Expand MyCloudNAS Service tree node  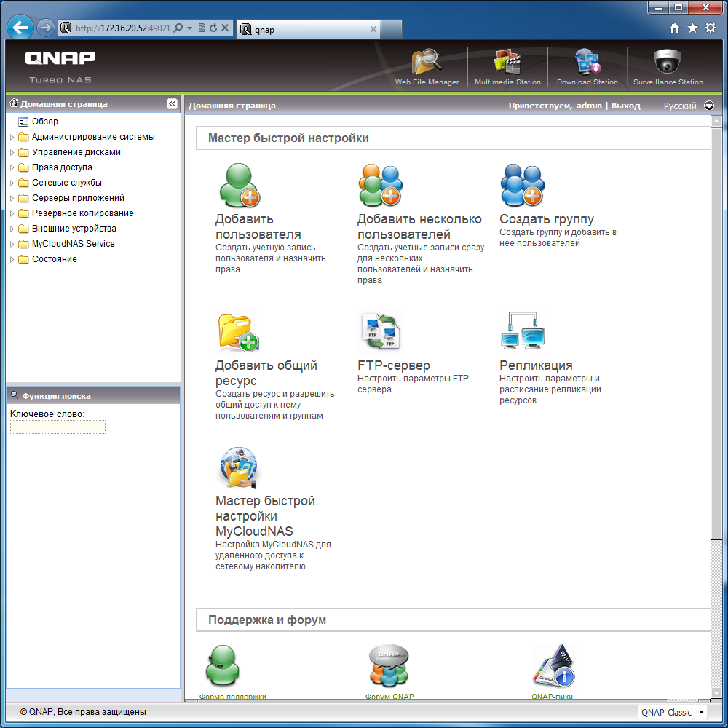[12, 244]
